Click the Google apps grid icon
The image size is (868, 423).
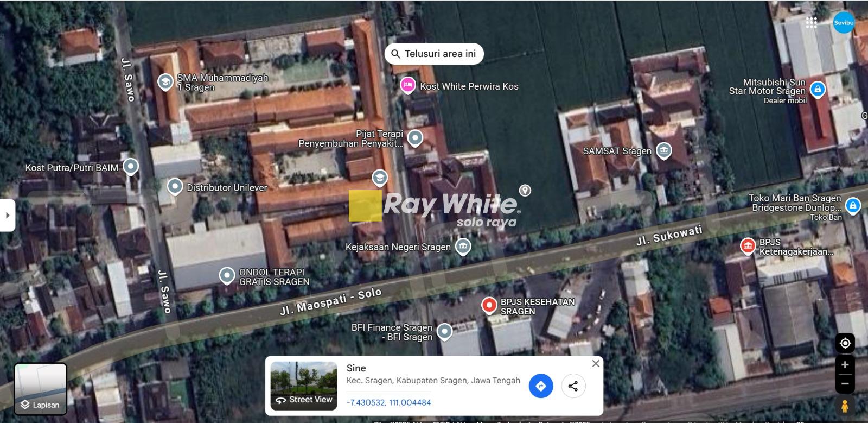[812, 22]
